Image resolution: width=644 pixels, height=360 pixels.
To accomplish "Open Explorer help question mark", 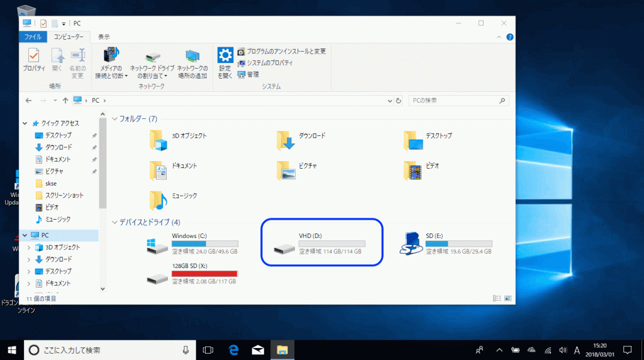I will coord(509,37).
